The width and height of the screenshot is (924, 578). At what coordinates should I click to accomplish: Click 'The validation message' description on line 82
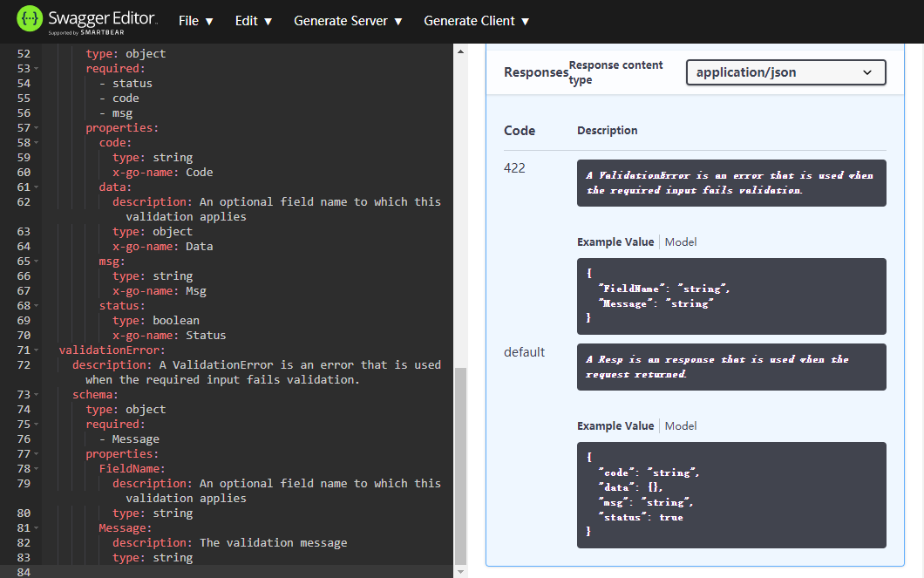tap(274, 542)
